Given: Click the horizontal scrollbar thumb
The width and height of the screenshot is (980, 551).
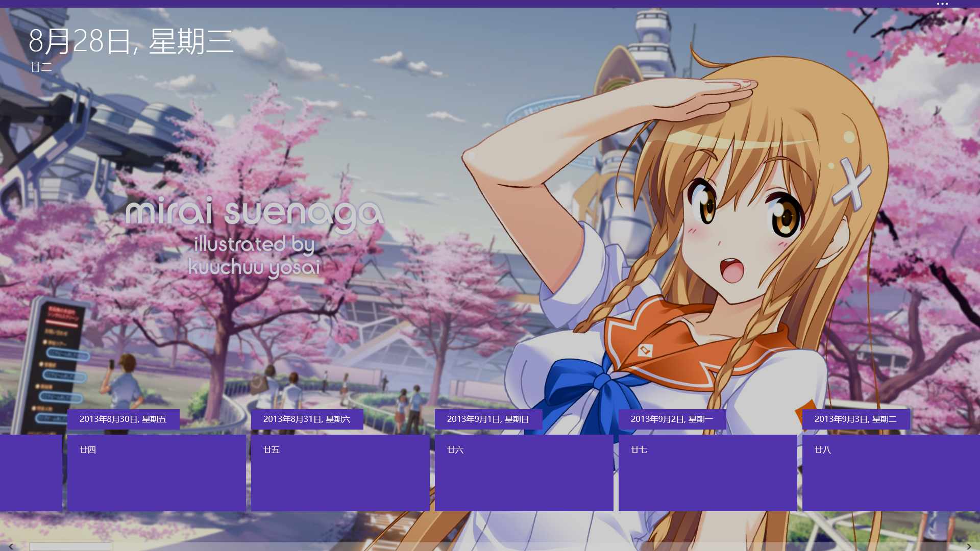Looking at the screenshot, I should pos(70,546).
